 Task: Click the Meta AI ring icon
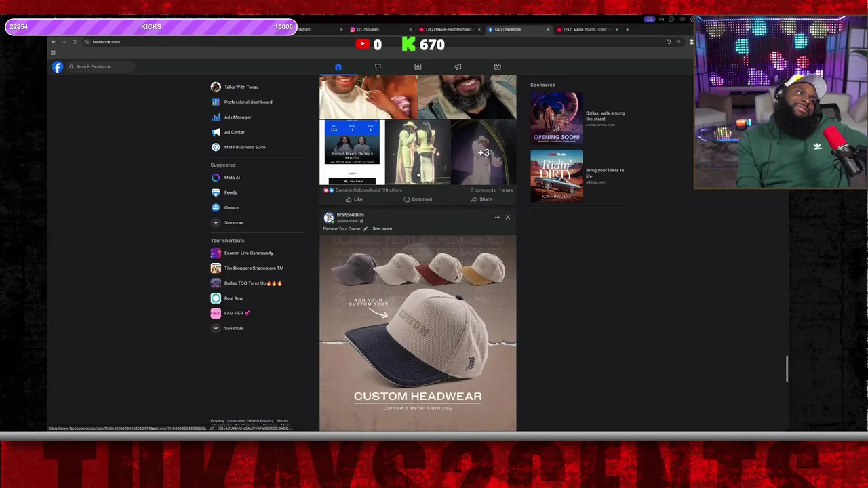(x=216, y=178)
